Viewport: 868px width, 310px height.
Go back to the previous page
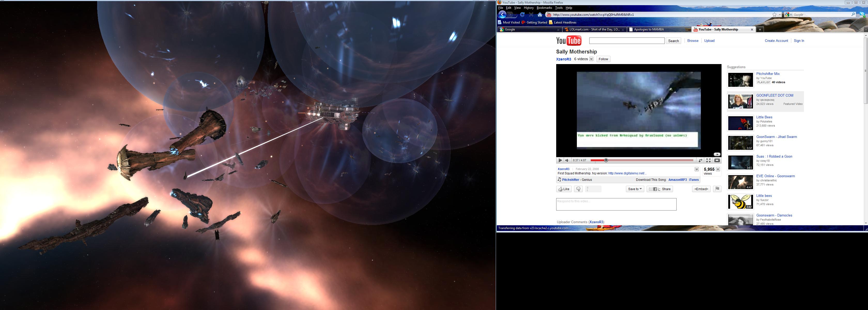(x=502, y=14)
